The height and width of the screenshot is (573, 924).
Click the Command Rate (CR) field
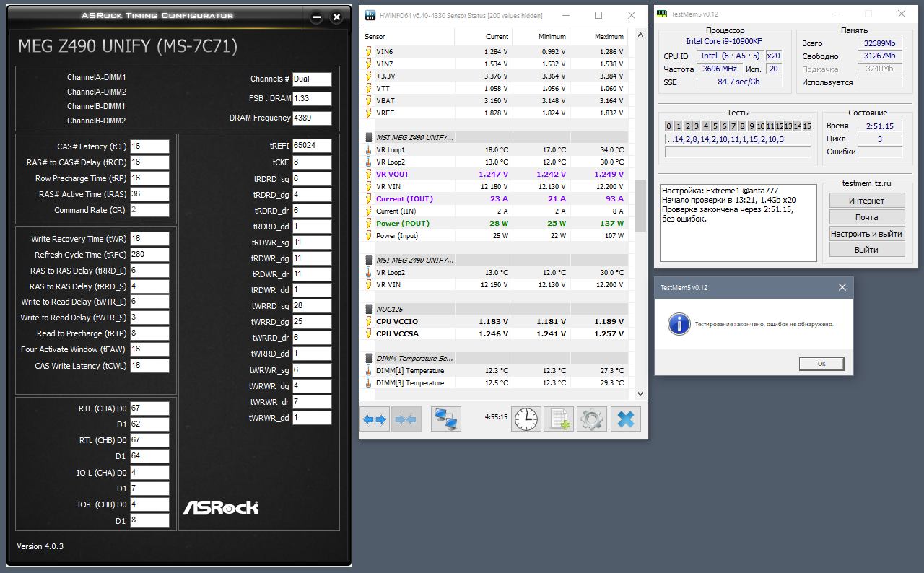click(149, 210)
